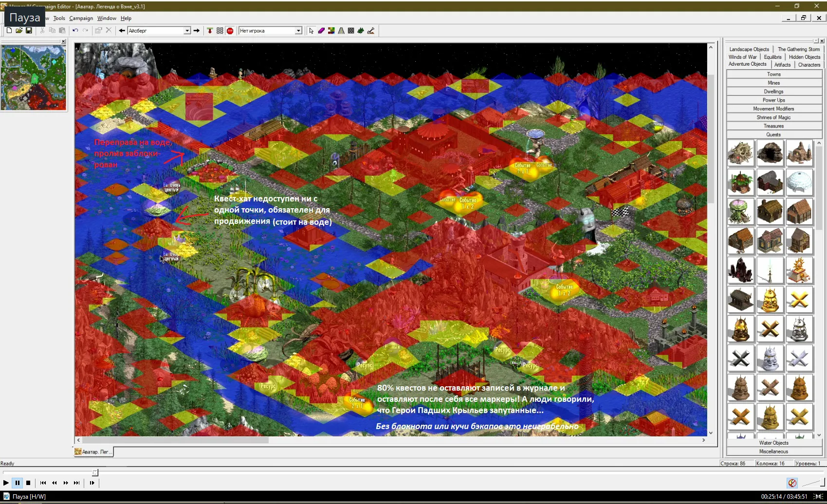Expand the Movement Modifiers category
Viewport: 827px width, 504px height.
774,109
